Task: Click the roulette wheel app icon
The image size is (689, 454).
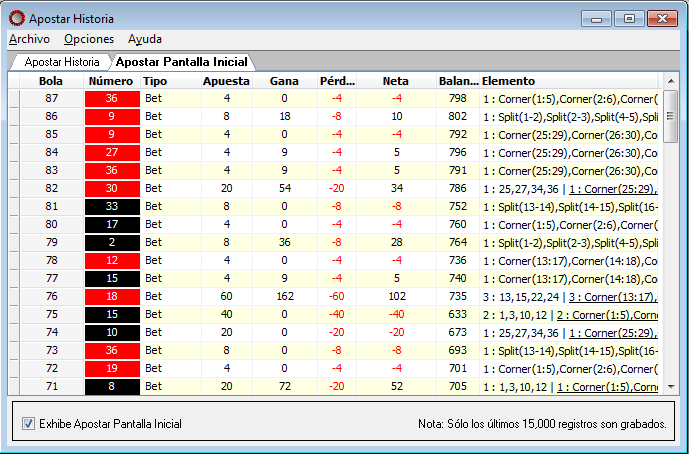Action: tap(17, 18)
